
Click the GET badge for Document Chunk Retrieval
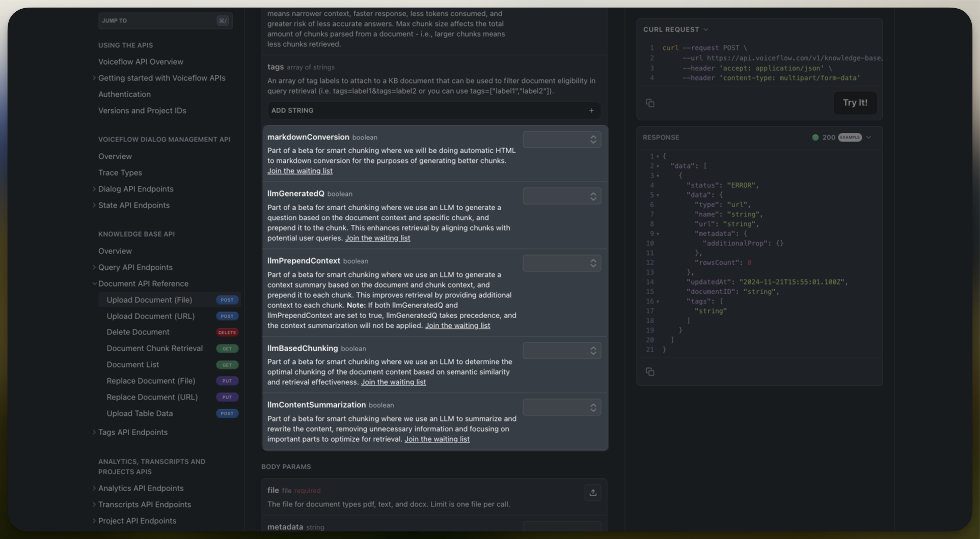pyautogui.click(x=227, y=349)
